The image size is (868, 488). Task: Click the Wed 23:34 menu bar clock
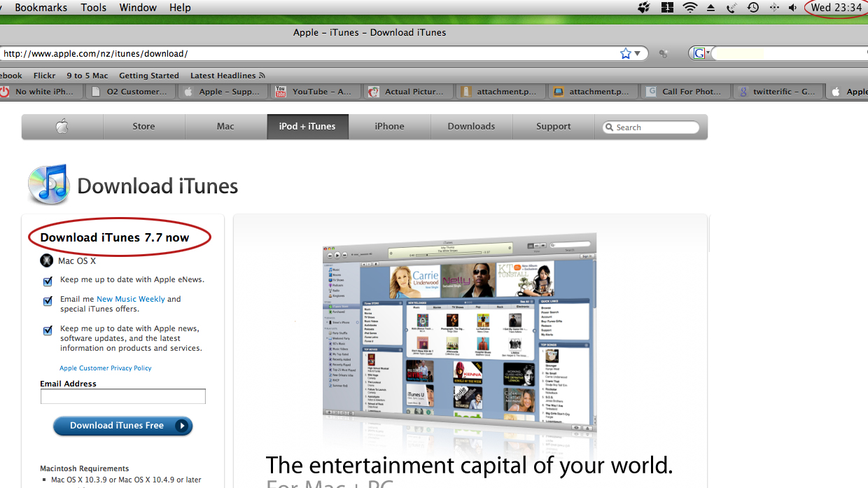click(x=836, y=8)
